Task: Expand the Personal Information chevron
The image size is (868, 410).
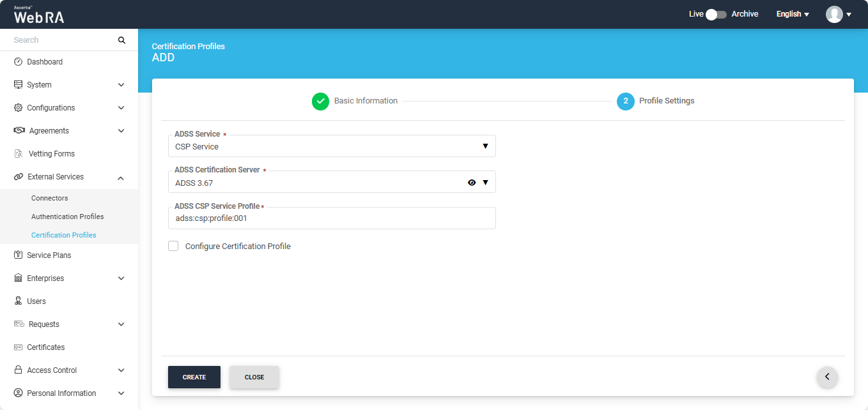Action: (x=121, y=393)
